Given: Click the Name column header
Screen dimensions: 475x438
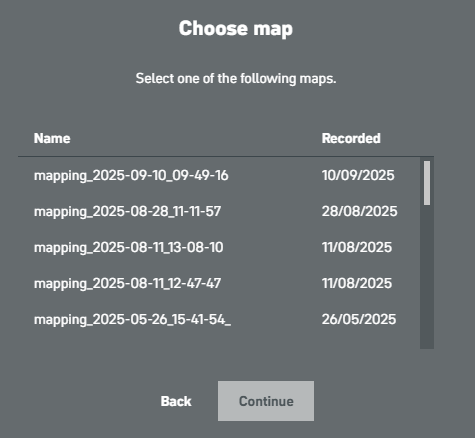Looking at the screenshot, I should pyautogui.click(x=52, y=138).
